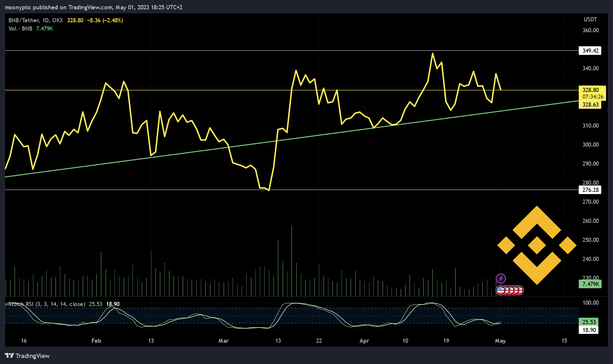613x364 pixels.
Task: Click the 360.00 price axis value
Action: click(590, 30)
